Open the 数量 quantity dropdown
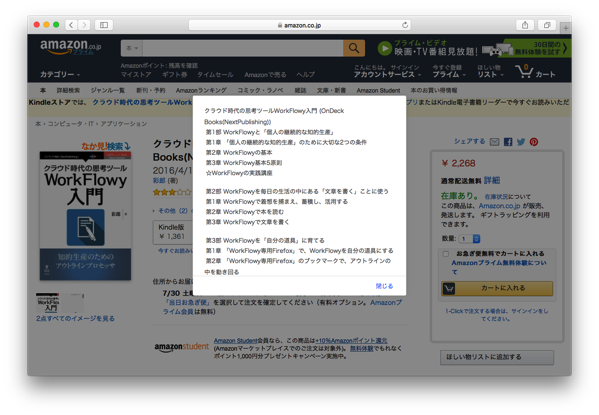 (x=469, y=239)
